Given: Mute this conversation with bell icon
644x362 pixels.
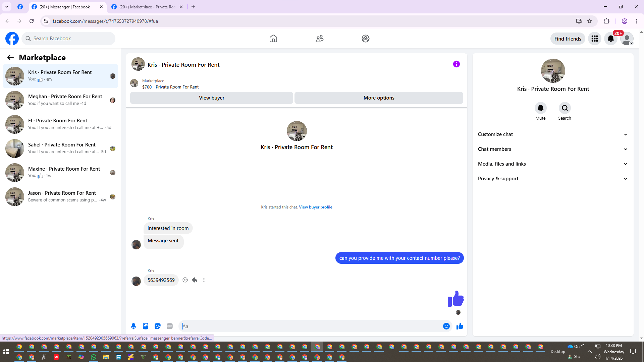Looking at the screenshot, I should coord(540,108).
